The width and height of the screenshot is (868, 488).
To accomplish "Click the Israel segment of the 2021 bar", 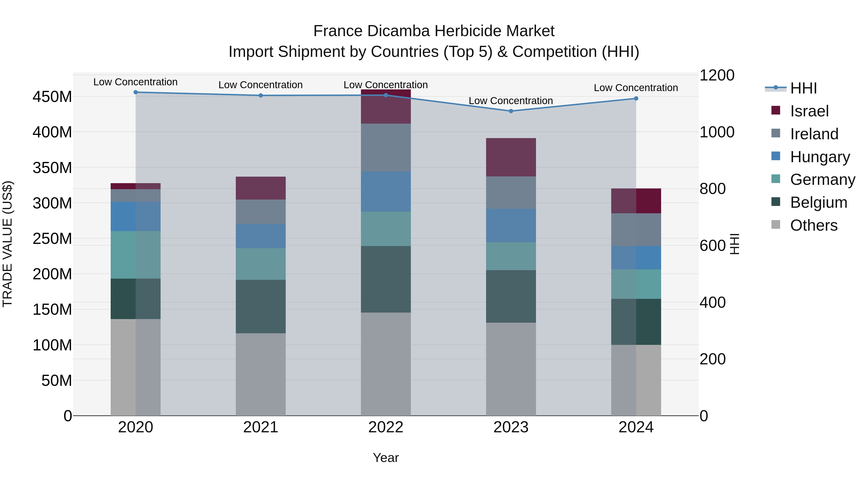I will [261, 188].
